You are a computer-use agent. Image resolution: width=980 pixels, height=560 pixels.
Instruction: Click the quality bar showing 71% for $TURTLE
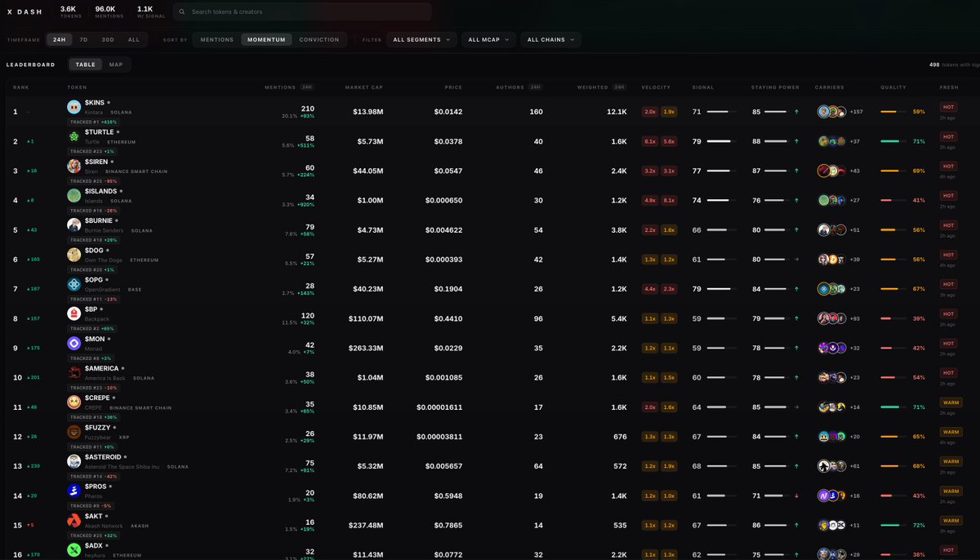tap(893, 141)
